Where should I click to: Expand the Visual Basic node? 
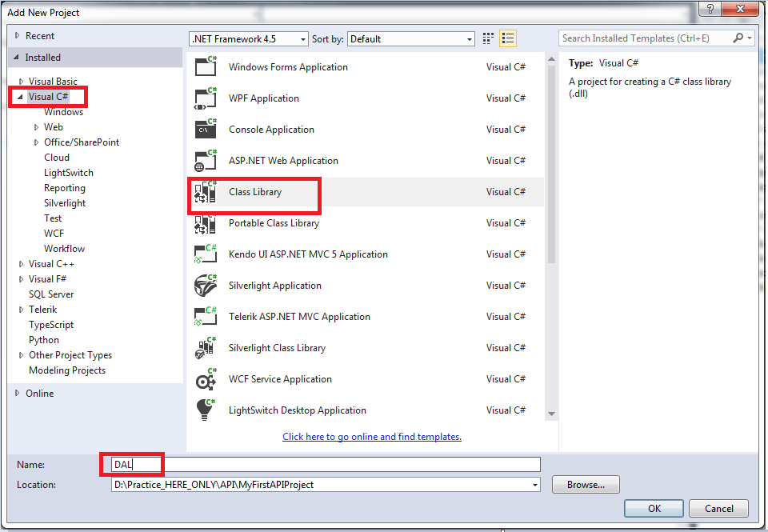coord(21,82)
